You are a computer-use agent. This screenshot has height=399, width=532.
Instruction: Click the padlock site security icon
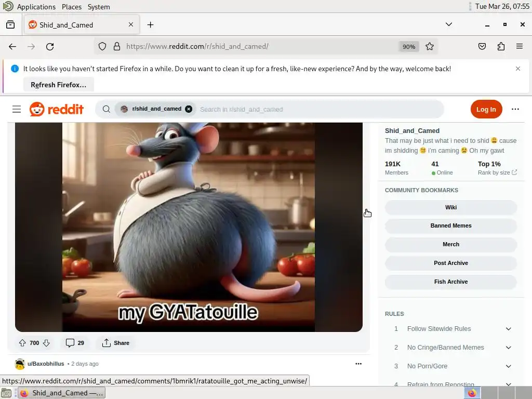pos(117,46)
